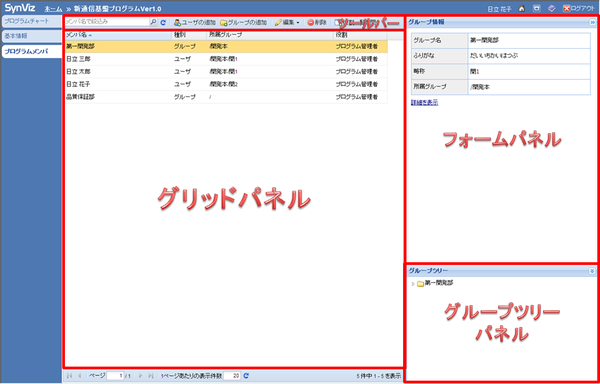The height and width of the screenshot is (384, 600).
Task: Click the ユーザの追加 button
Action: pyautogui.click(x=195, y=23)
